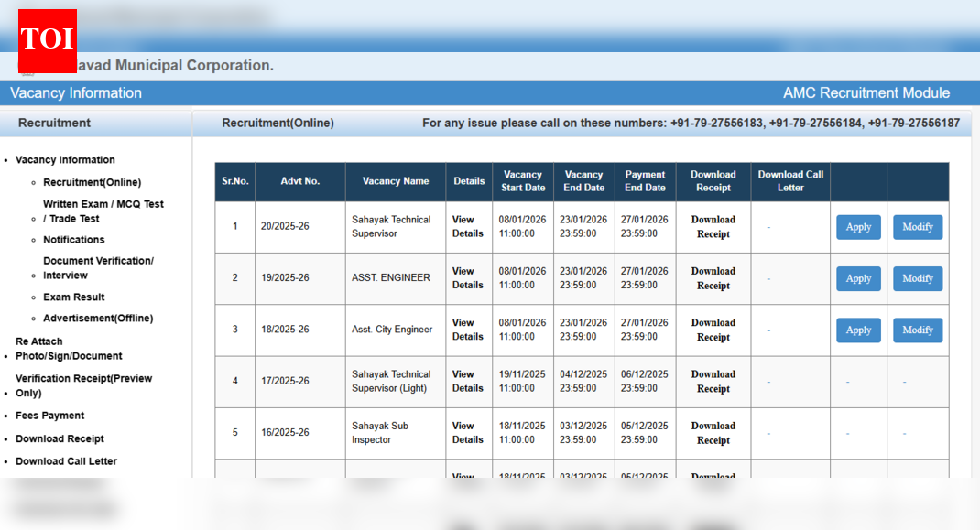Click Re Attach Photo/Sign/Document link
Screen dimensions: 980x530
[x=68, y=349]
